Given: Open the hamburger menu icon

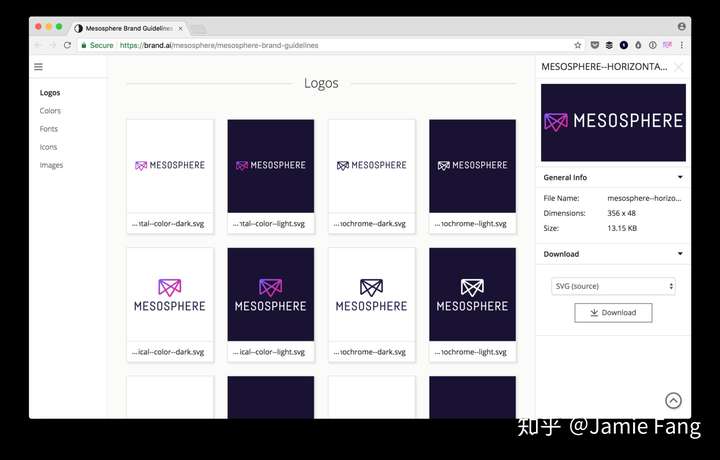Looking at the screenshot, I should pyautogui.click(x=39, y=67).
